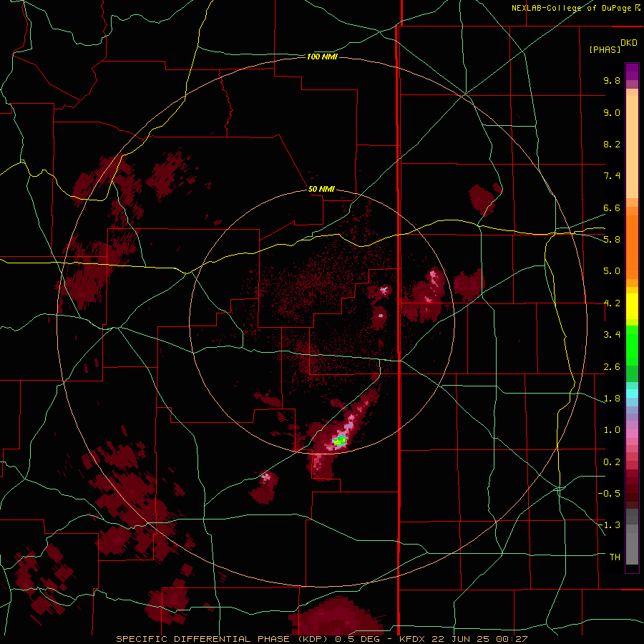Pick the purple top segment of color bar
Viewport: 644px width, 644px height.
(x=632, y=72)
